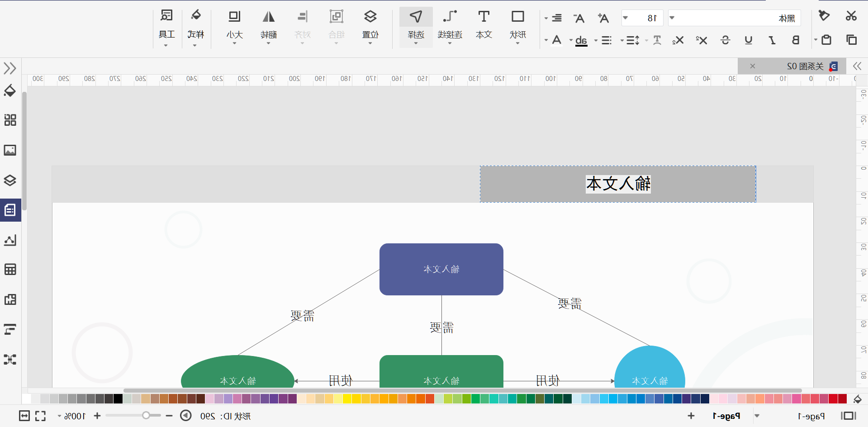Apply font color with the A icon
This screenshot has height=427, width=868.
point(557,40)
